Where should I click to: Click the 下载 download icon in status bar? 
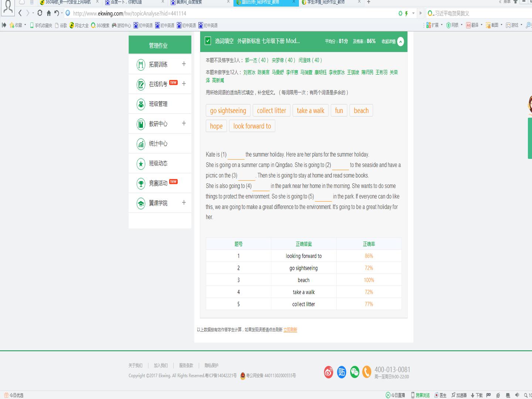click(473, 395)
